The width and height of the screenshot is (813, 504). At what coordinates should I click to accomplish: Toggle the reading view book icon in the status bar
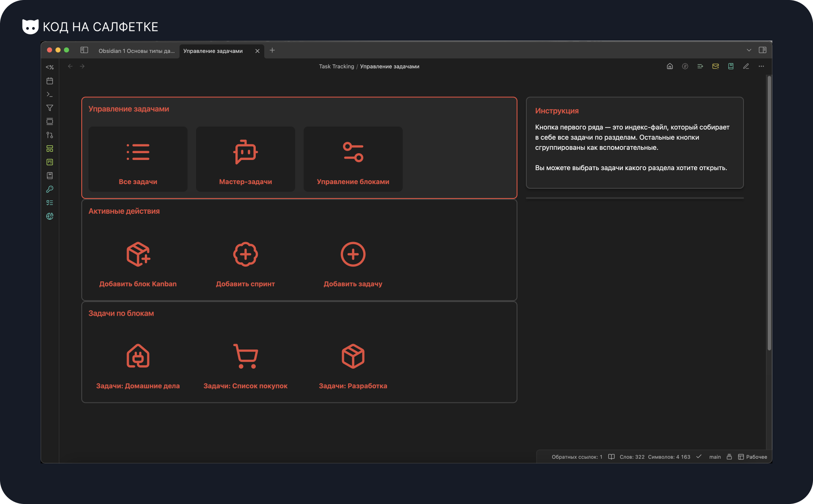pyautogui.click(x=611, y=457)
